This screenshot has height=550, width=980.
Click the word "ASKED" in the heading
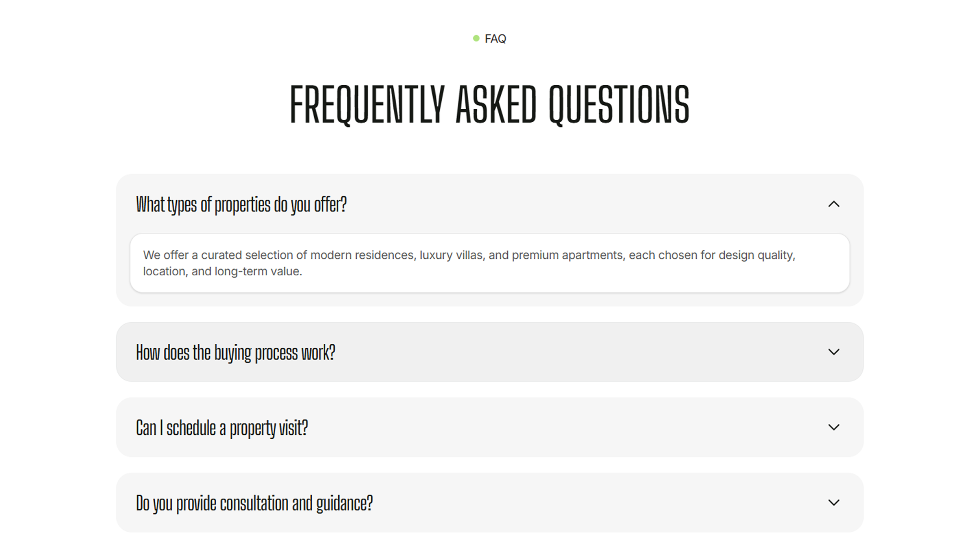point(496,103)
